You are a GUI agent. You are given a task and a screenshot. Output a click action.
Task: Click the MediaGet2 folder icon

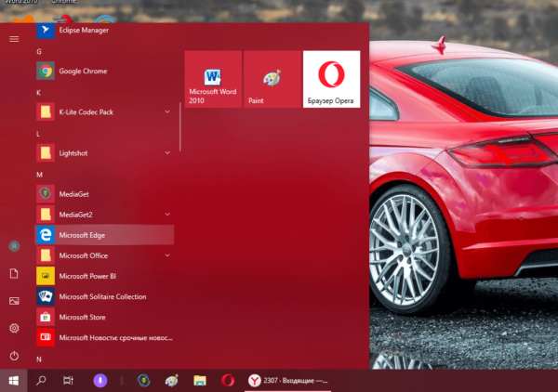46,215
